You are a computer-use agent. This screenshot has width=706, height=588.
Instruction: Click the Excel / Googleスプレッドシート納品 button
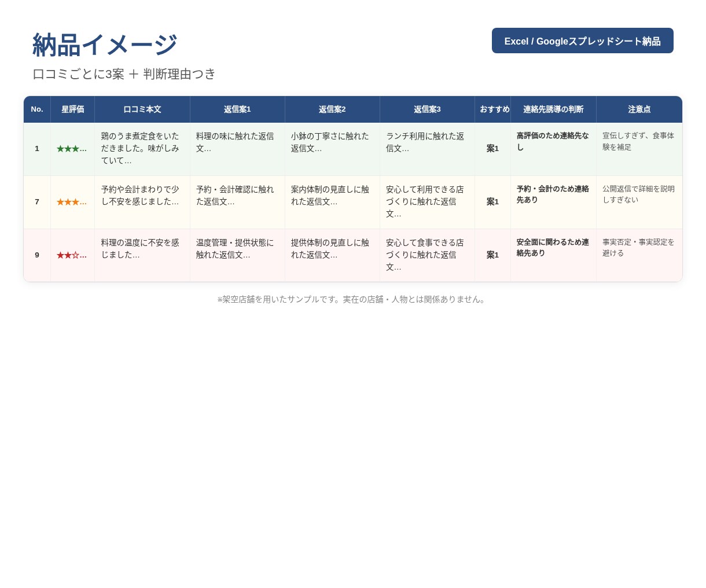point(583,41)
